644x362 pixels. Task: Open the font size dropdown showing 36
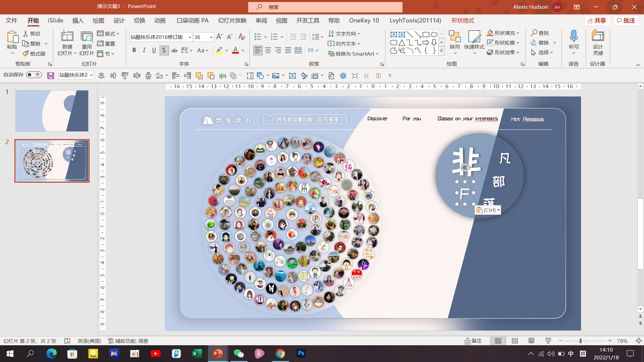[211, 37]
